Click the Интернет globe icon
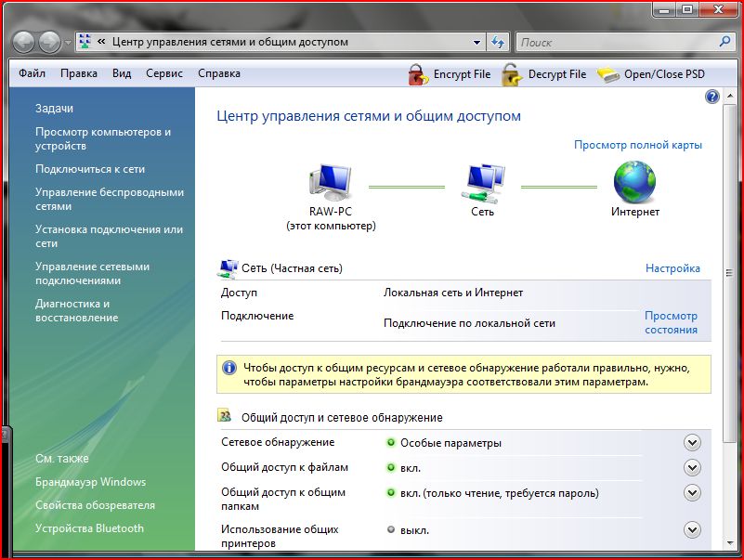The width and height of the screenshot is (744, 560). point(634,182)
